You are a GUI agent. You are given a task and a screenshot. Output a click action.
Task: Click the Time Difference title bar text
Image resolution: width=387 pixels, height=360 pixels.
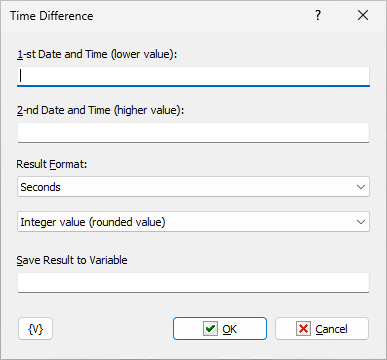tap(52, 16)
